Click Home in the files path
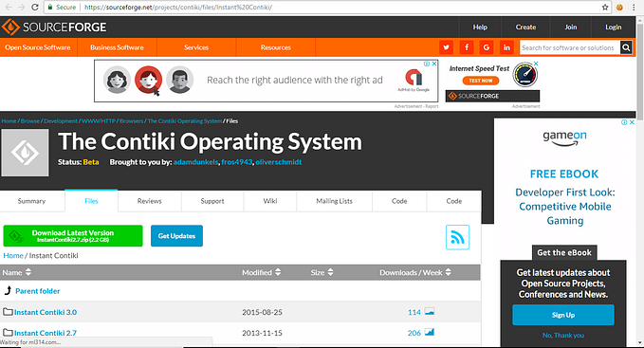 [x=13, y=256]
